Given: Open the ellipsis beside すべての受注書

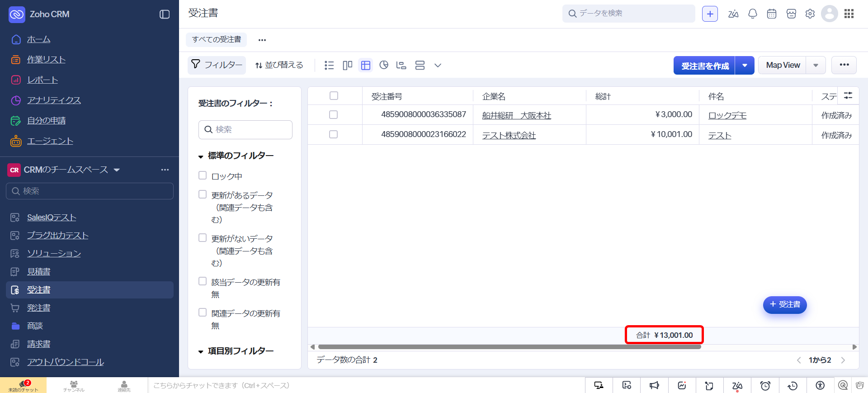Looking at the screenshot, I should pyautogui.click(x=262, y=40).
